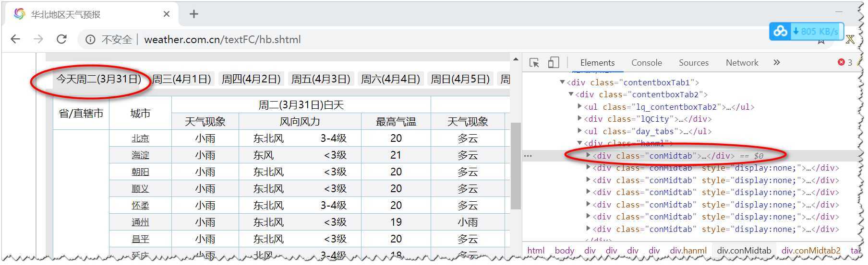Activate the DevTools element inspector icon
Screen dimensions: 868x265
tap(534, 63)
